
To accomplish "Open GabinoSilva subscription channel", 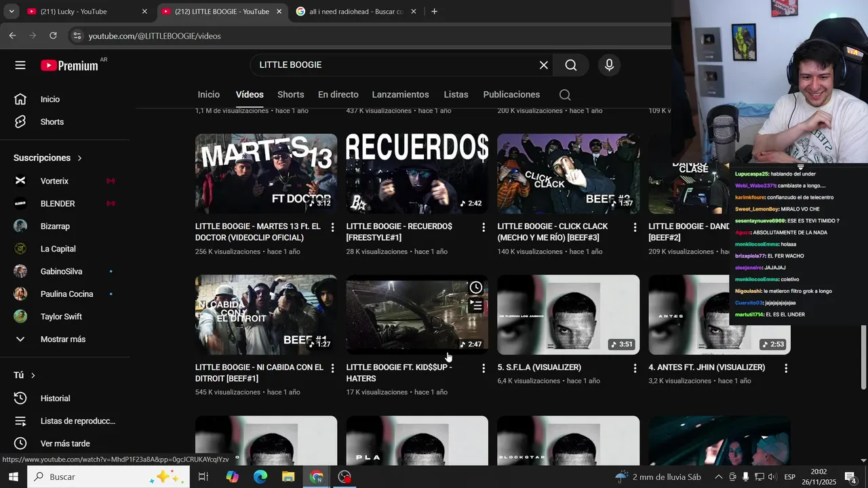I will (64, 271).
